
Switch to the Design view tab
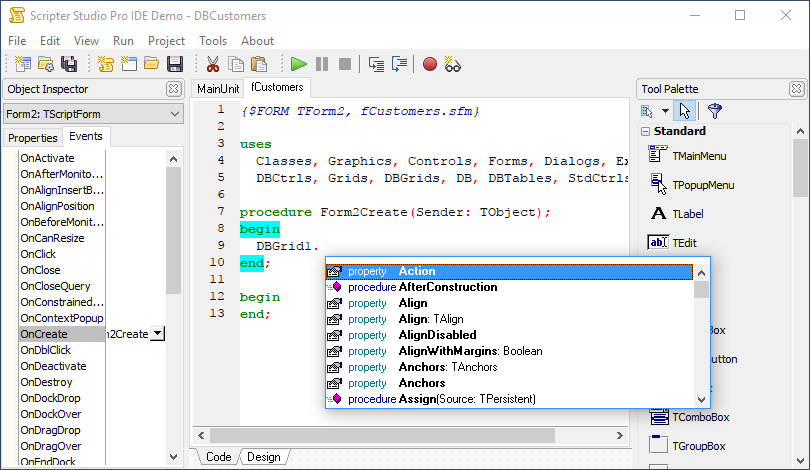click(x=264, y=457)
